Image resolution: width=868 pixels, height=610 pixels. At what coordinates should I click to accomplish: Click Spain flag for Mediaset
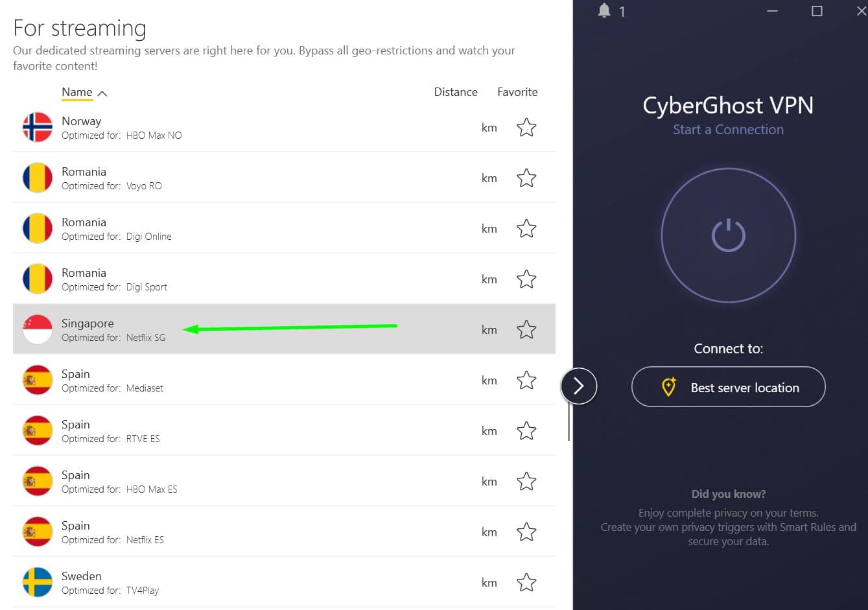coord(38,380)
